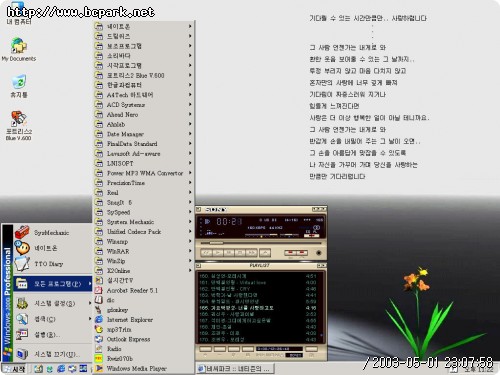Open PrecisionTime program group
The height and width of the screenshot is (375, 500).
pyautogui.click(x=143, y=183)
